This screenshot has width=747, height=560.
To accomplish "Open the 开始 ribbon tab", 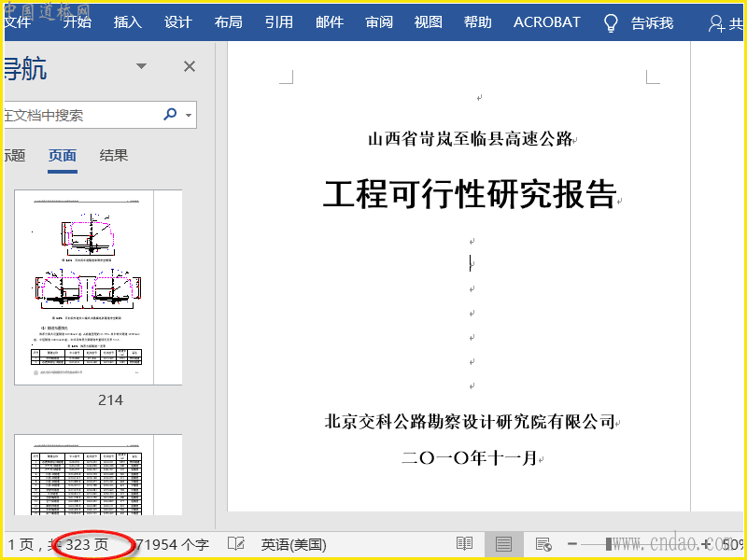I will tap(78, 22).
